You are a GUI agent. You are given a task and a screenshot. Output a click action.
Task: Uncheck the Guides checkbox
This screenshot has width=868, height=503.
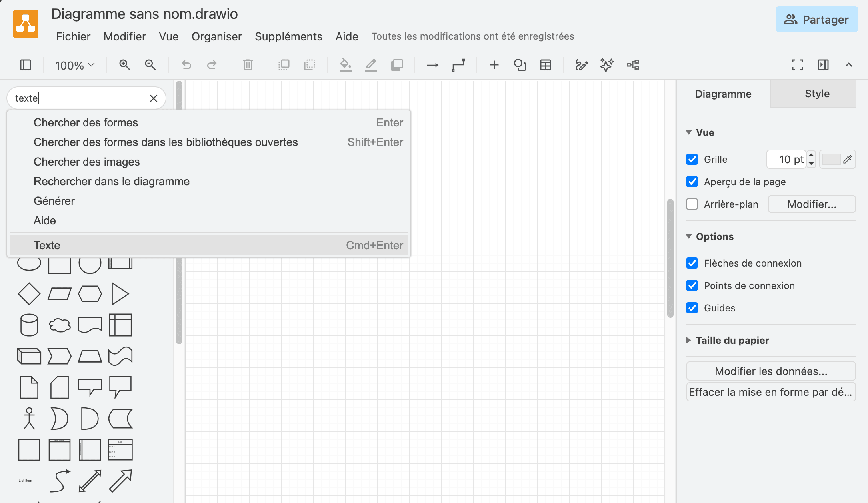692,308
